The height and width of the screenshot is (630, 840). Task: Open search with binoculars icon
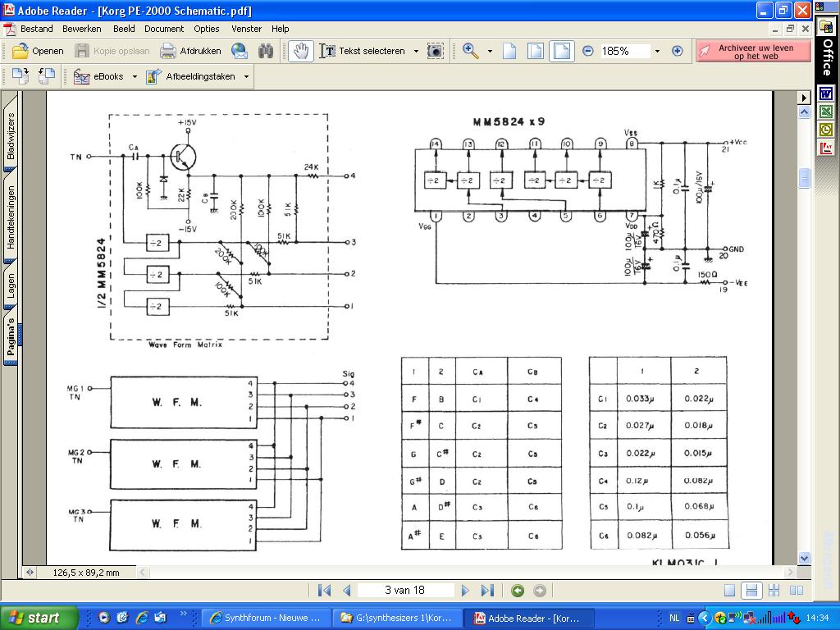266,51
